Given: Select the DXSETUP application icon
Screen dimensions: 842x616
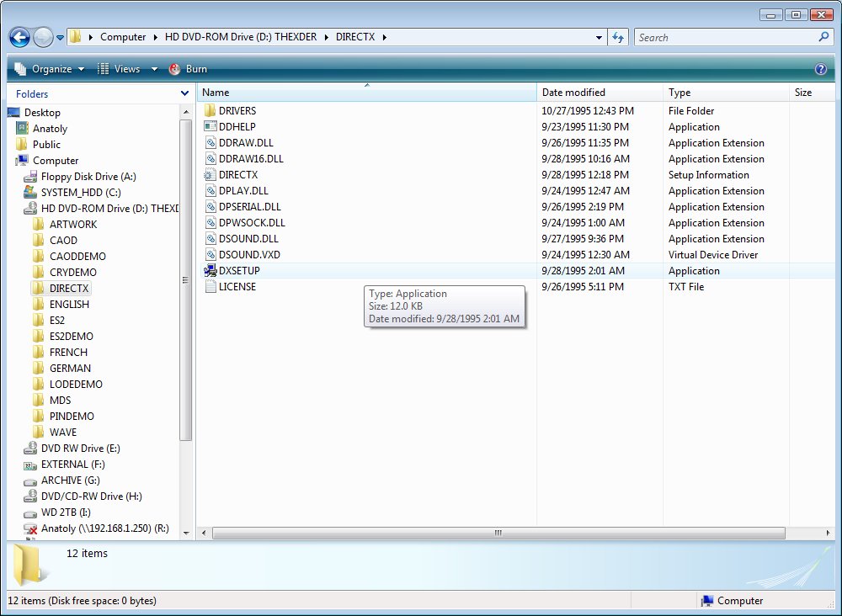Looking at the screenshot, I should pyautogui.click(x=210, y=270).
